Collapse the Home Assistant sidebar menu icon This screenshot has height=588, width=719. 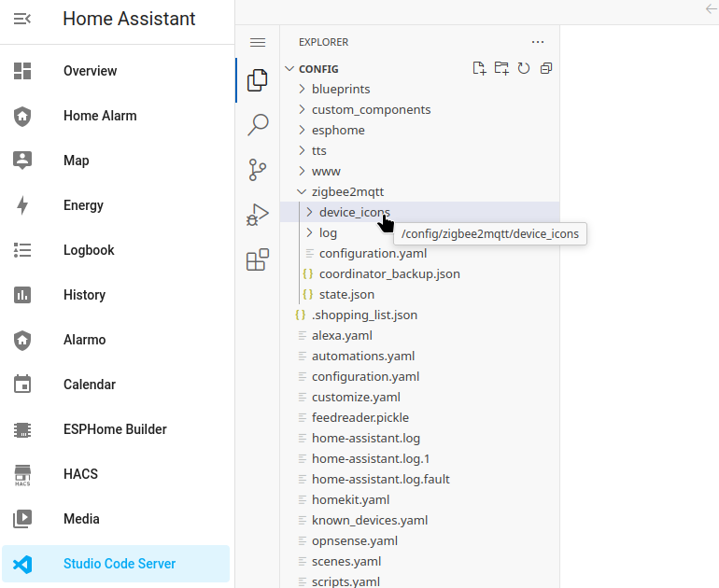click(22, 19)
